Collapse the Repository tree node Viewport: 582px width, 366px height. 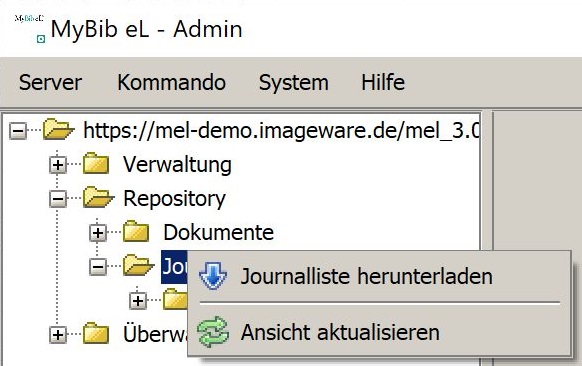click(x=58, y=199)
